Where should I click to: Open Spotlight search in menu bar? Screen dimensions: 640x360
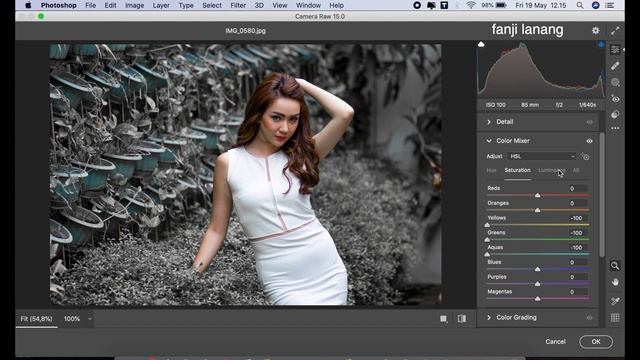580,5
